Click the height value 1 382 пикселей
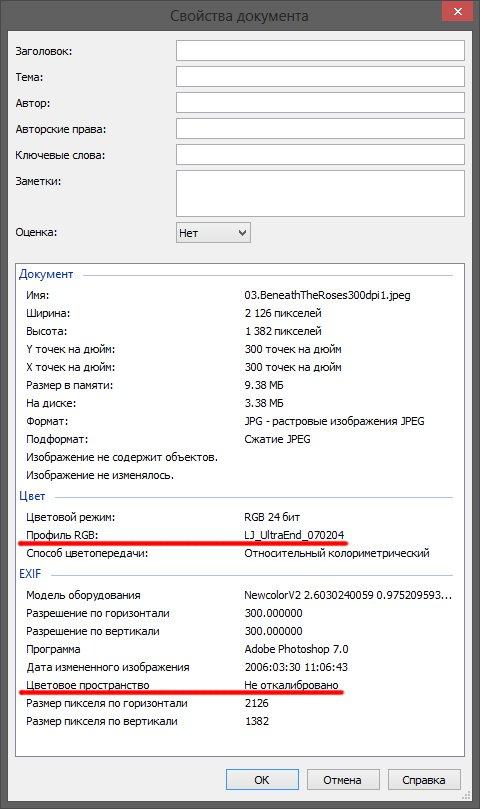This screenshot has width=480, height=809. tap(283, 331)
